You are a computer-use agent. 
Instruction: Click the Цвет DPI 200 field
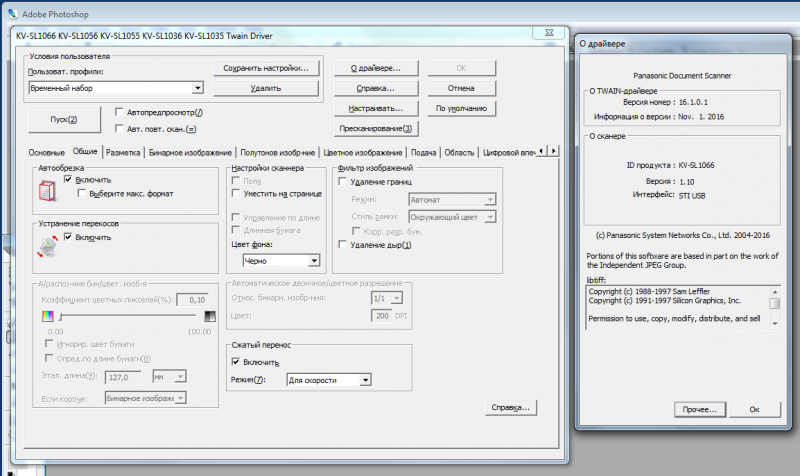tap(382, 316)
